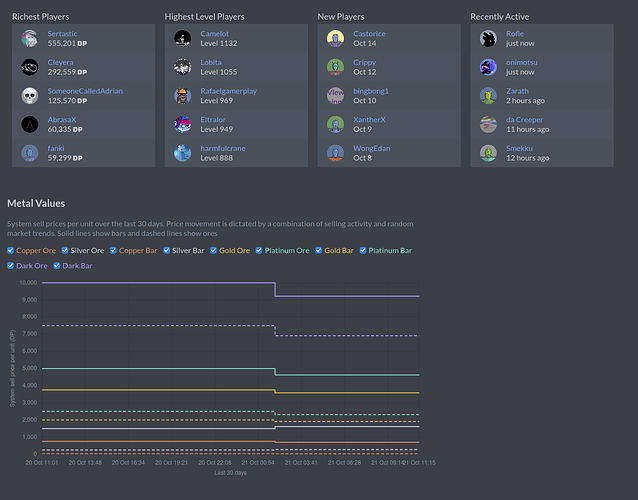Click da Creeper's avatar icon
Screen dimensions: 638x500
click(x=488, y=124)
